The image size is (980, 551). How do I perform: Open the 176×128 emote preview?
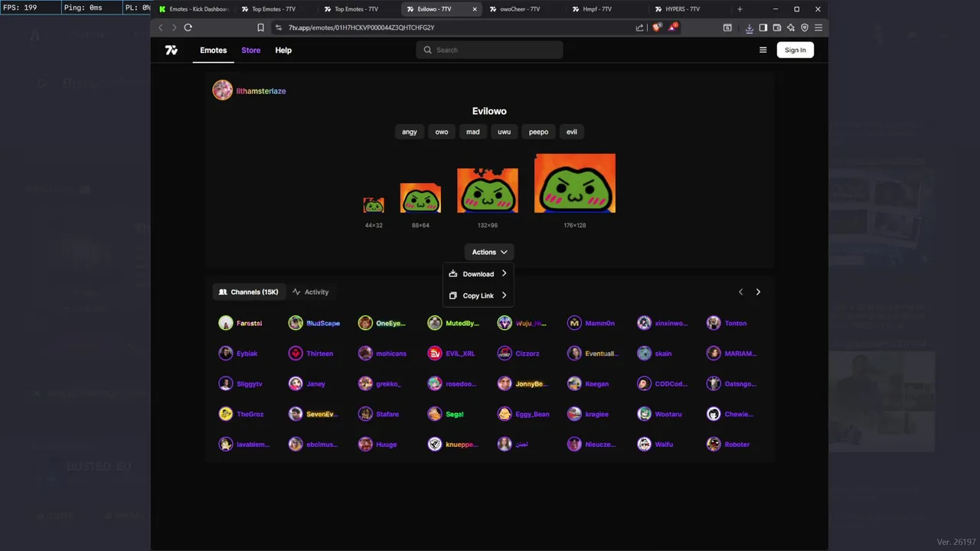575,184
